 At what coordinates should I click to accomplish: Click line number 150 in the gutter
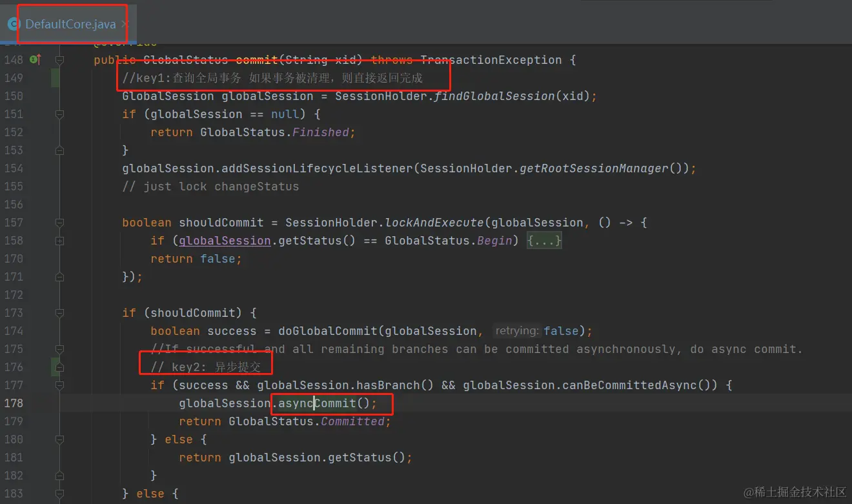[x=14, y=96]
